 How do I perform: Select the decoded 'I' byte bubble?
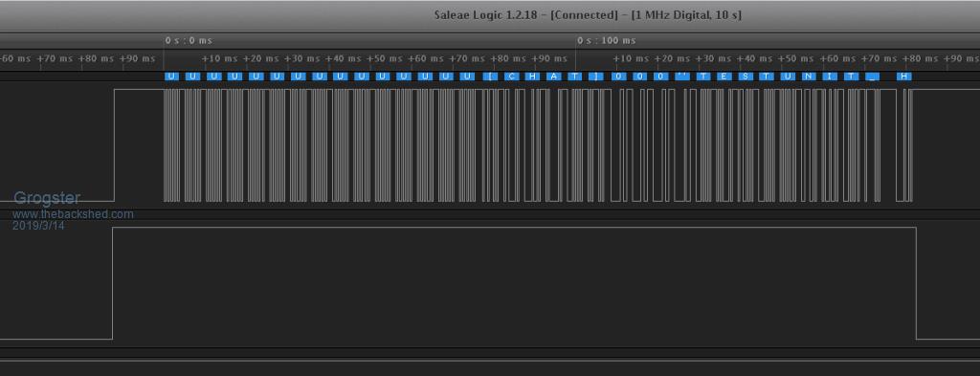coord(830,77)
